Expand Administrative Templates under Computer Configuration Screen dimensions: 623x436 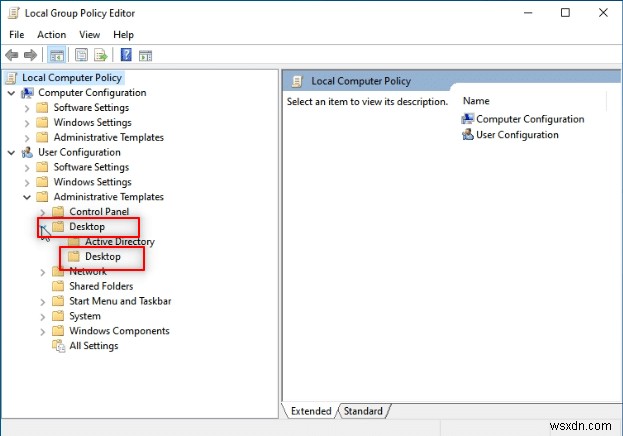[27, 138]
